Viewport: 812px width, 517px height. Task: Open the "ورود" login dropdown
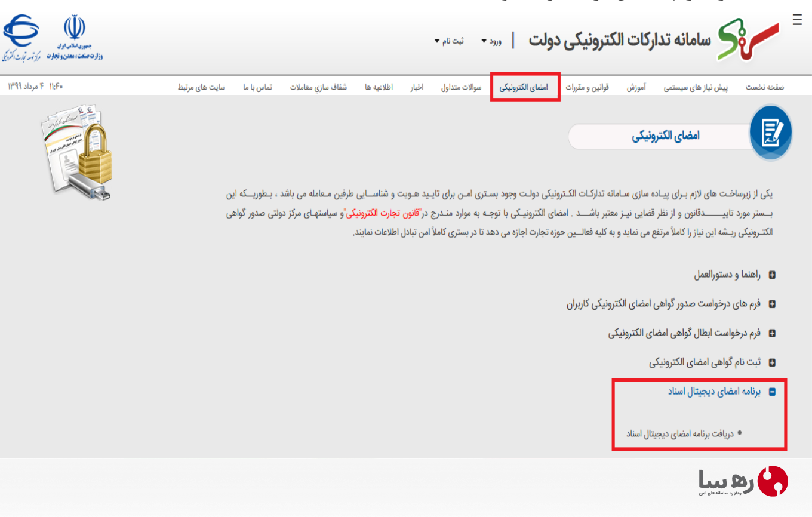[491, 41]
